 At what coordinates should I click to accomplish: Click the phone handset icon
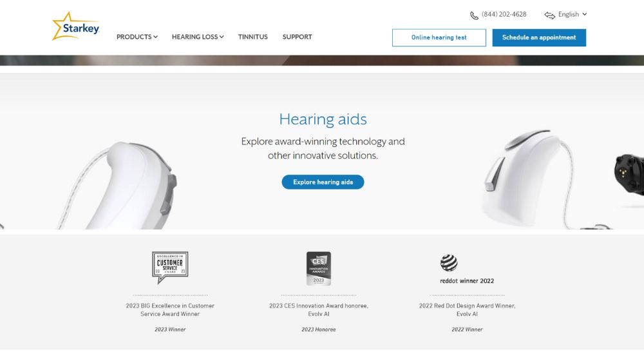(474, 15)
